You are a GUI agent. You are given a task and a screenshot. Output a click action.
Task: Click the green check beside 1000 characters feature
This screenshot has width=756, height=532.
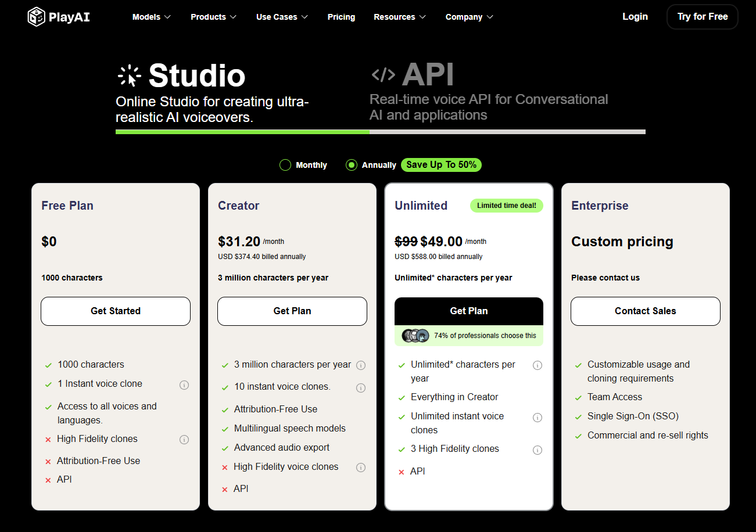coord(48,365)
